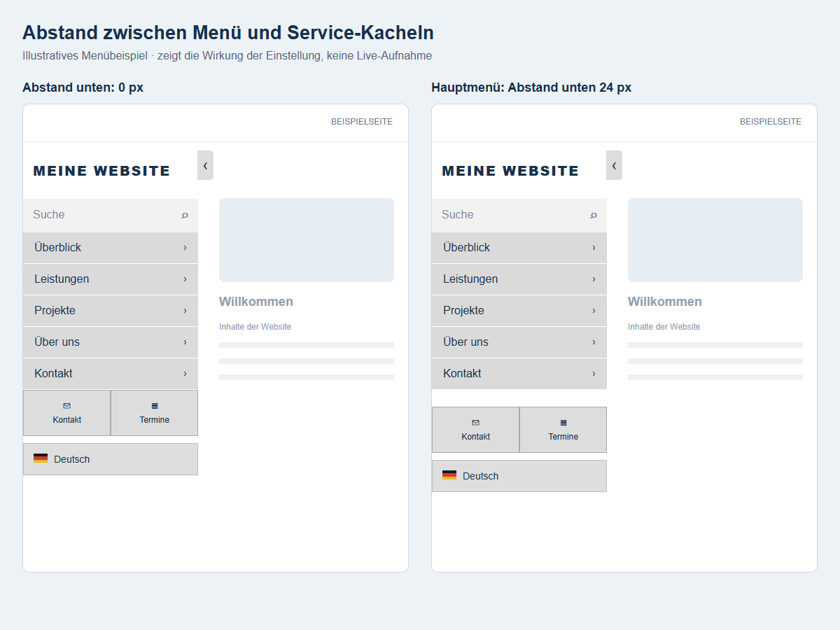Viewport: 840px width, 630px height.
Task: Click Kontakt service tile label, right example
Action: click(x=476, y=437)
